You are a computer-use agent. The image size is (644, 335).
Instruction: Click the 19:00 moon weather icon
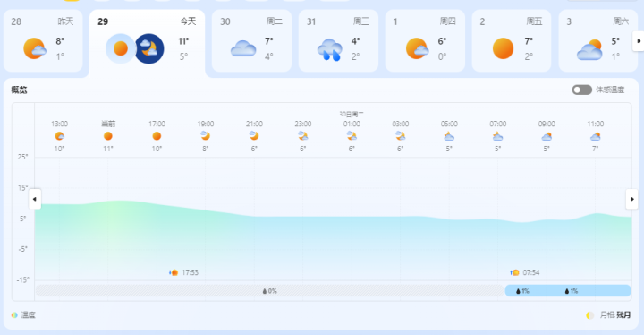coord(206,136)
